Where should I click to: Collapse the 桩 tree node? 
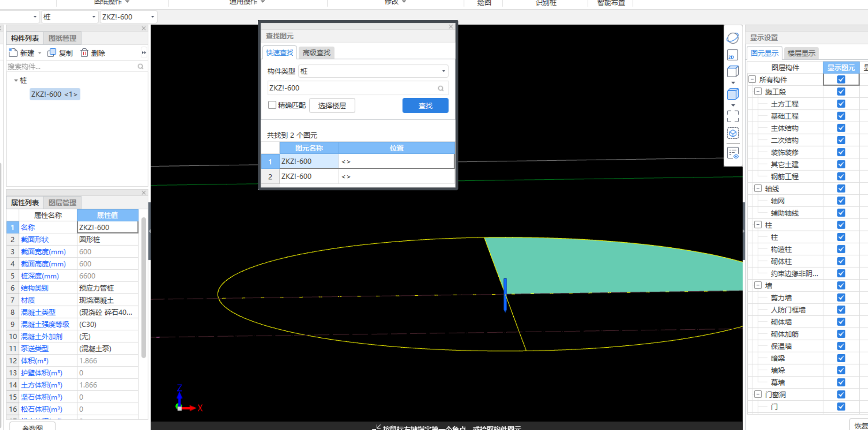coord(16,80)
